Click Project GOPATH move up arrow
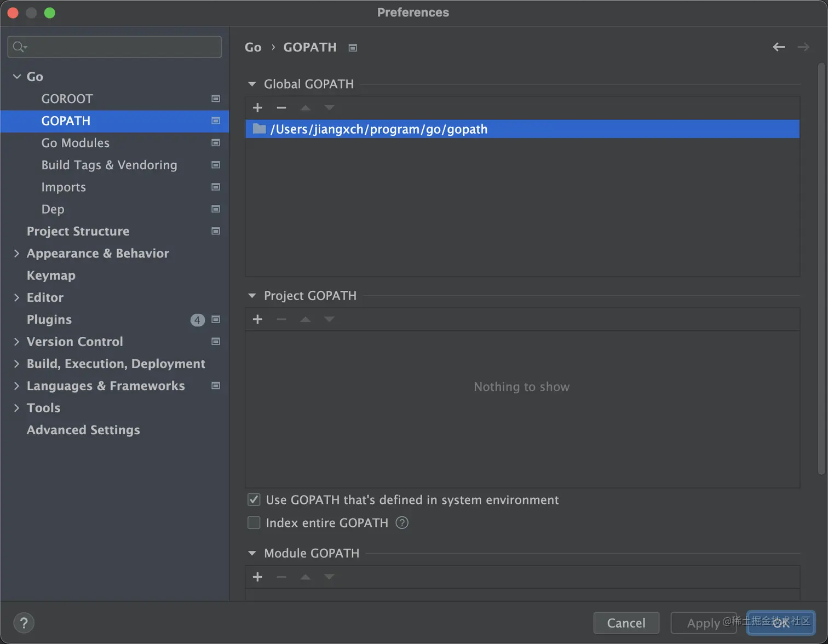The image size is (828, 644). point(306,319)
